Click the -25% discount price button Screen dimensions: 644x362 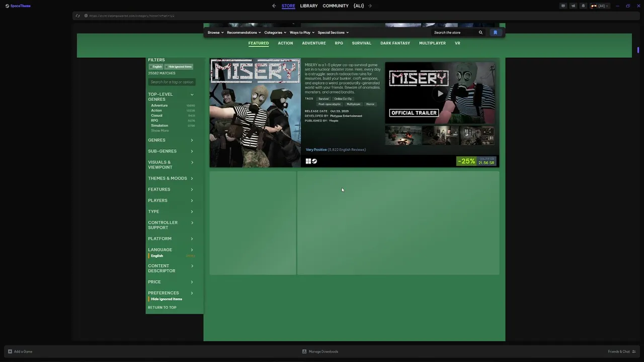coord(476,161)
